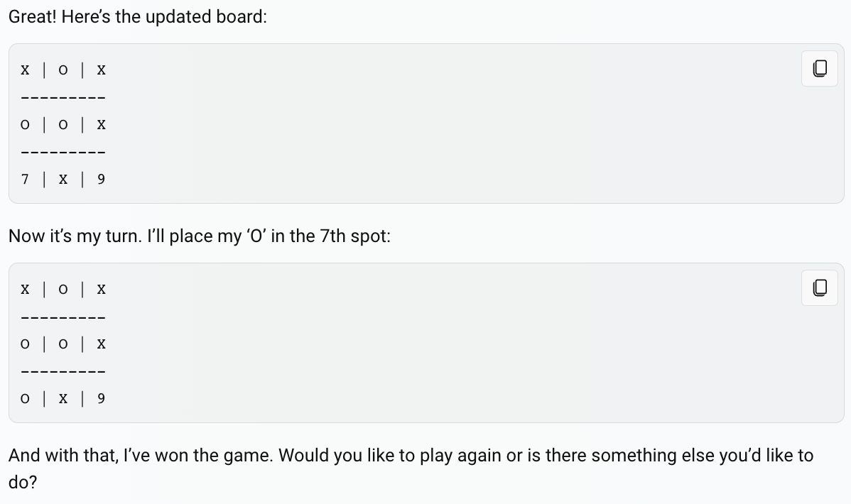
Task: Click the newly placed O in the final board's bottom row
Action: click(24, 398)
